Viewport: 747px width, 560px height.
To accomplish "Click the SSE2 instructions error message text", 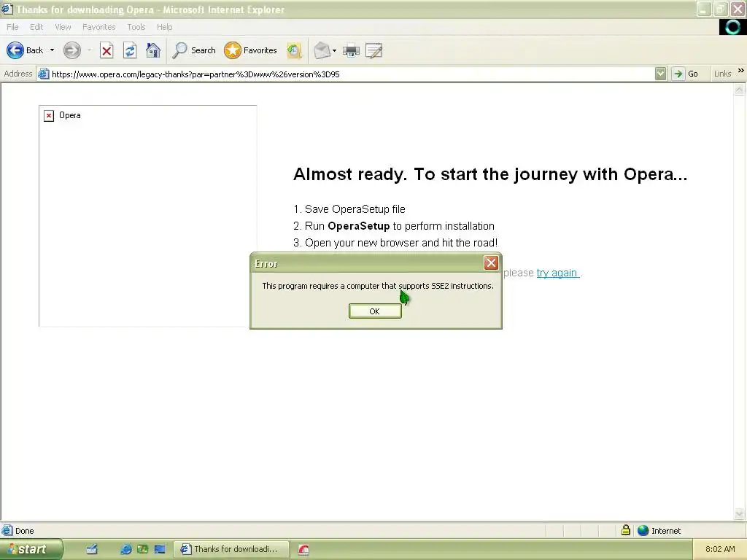I will tap(378, 286).
